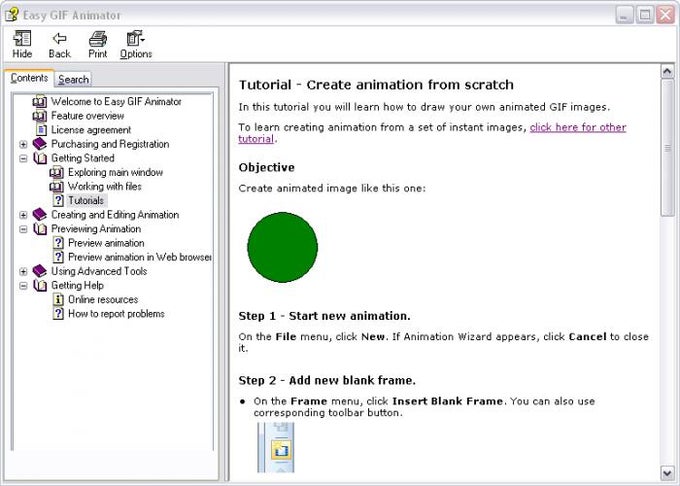Open the License agreement page
This screenshot has width=680, height=486.
pyautogui.click(x=91, y=130)
